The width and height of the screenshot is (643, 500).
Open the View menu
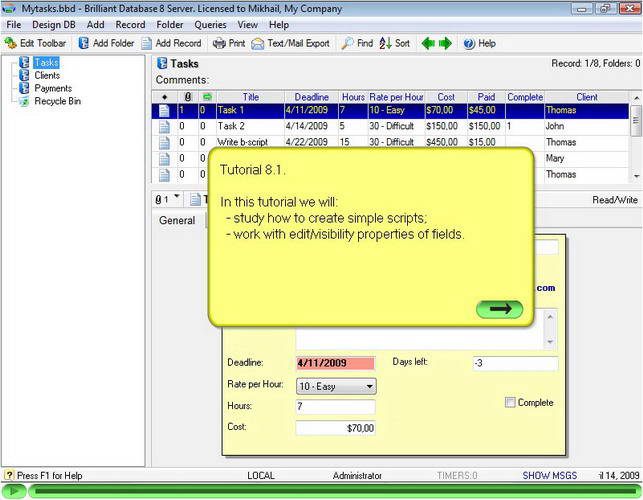[247, 25]
